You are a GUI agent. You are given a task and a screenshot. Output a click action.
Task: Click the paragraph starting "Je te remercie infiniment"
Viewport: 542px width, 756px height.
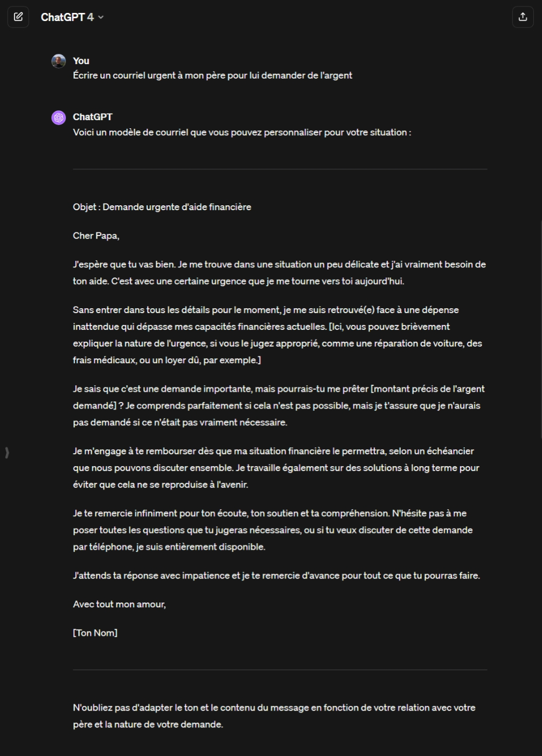tap(272, 530)
